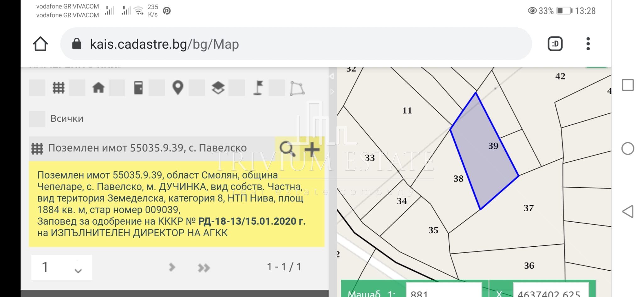644x297 pixels.
Task: Click the building door filter icon
Action: [138, 88]
